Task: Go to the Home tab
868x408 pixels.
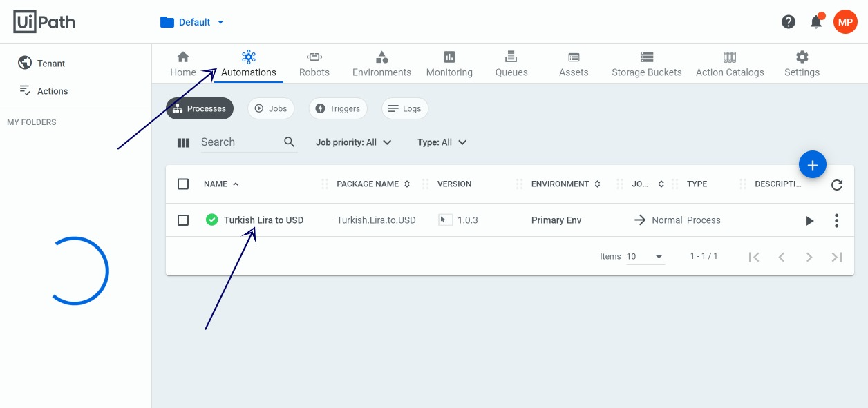Action: (x=183, y=64)
